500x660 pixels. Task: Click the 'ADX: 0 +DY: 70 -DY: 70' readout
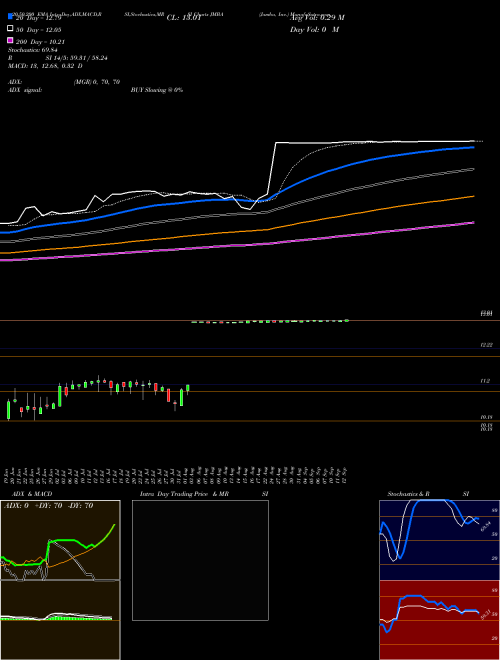(x=48, y=506)
